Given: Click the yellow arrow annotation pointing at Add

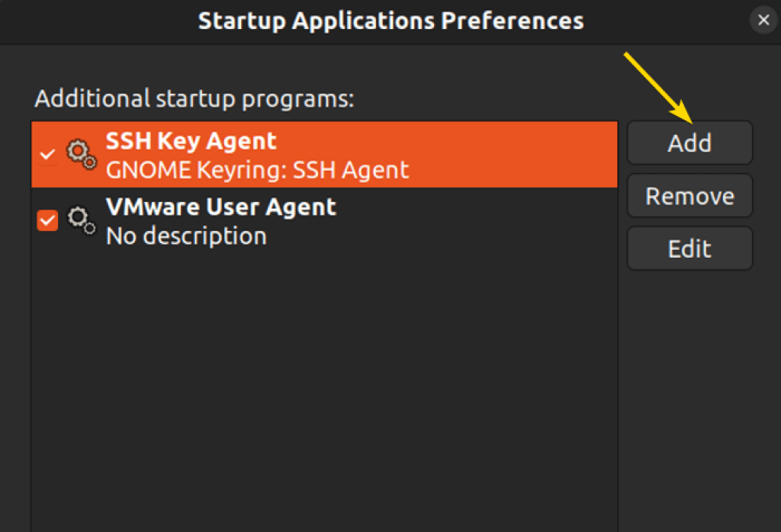Looking at the screenshot, I should click(658, 88).
